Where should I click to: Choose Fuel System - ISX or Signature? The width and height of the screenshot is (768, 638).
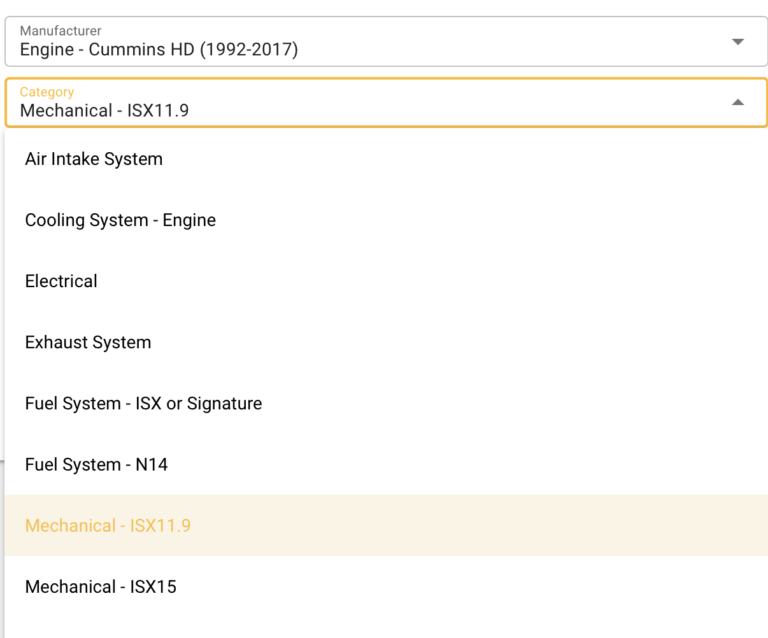(x=143, y=403)
